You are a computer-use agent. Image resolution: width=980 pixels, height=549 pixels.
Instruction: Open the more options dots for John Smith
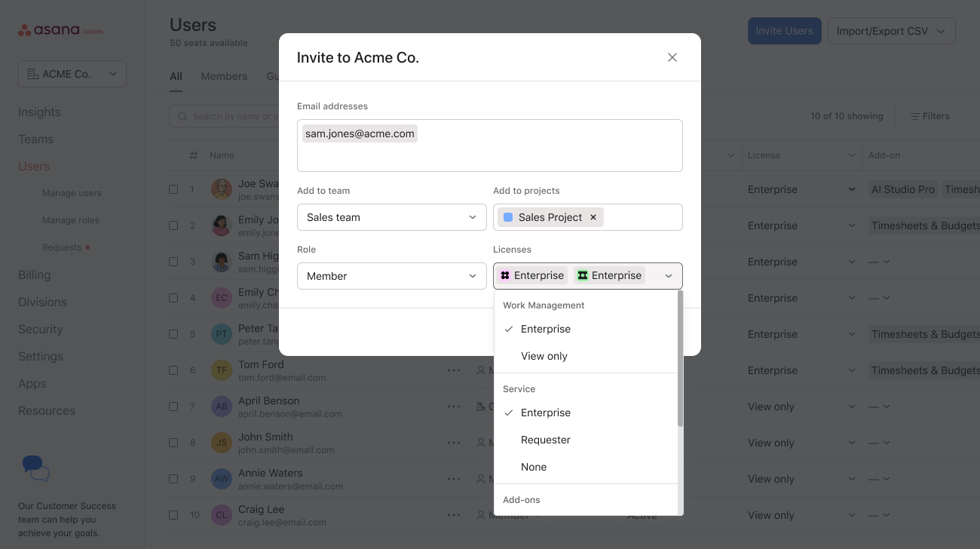[453, 443]
